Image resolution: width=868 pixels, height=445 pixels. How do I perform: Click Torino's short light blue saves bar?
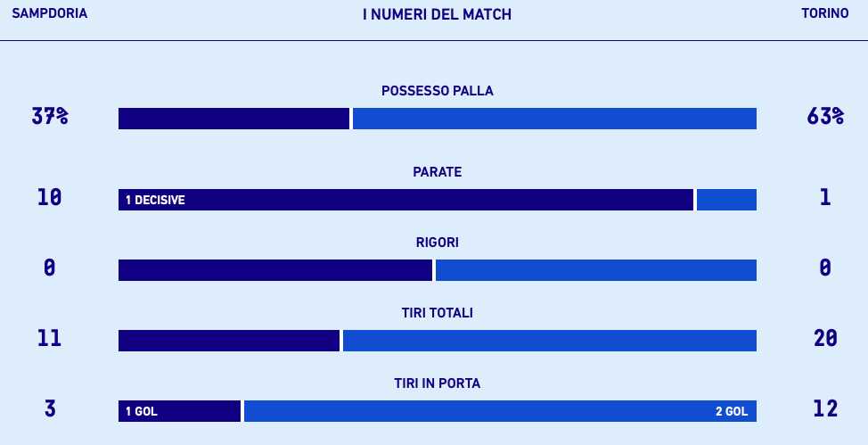pos(726,200)
